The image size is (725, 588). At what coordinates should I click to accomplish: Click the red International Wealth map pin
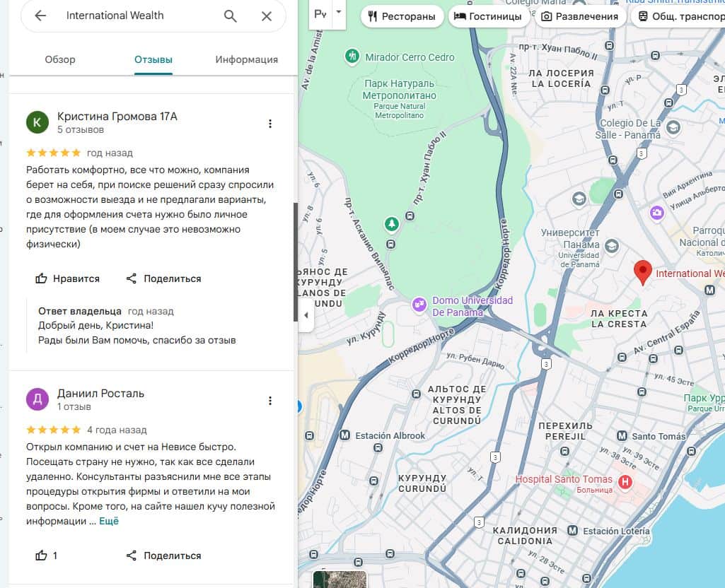(x=642, y=271)
